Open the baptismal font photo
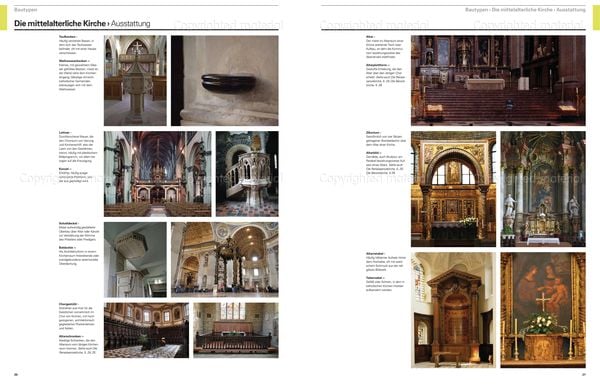This screenshot has height=386, width=600. coord(135,81)
